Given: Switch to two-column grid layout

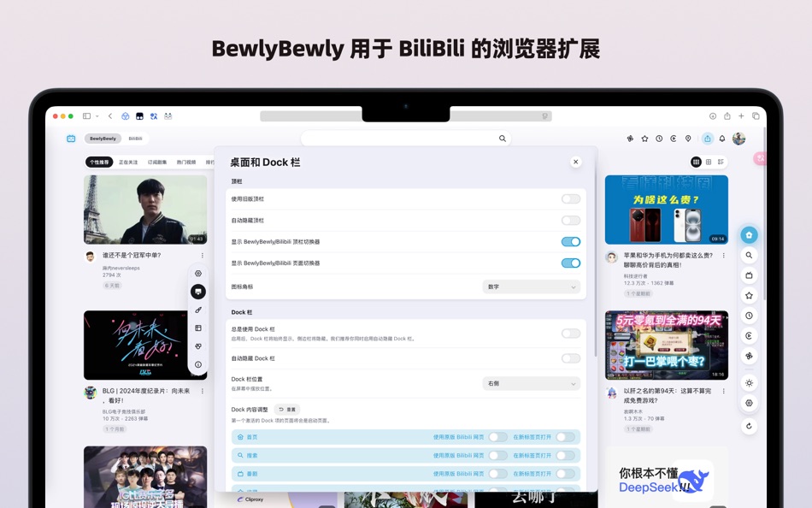Looking at the screenshot, I should click(709, 162).
